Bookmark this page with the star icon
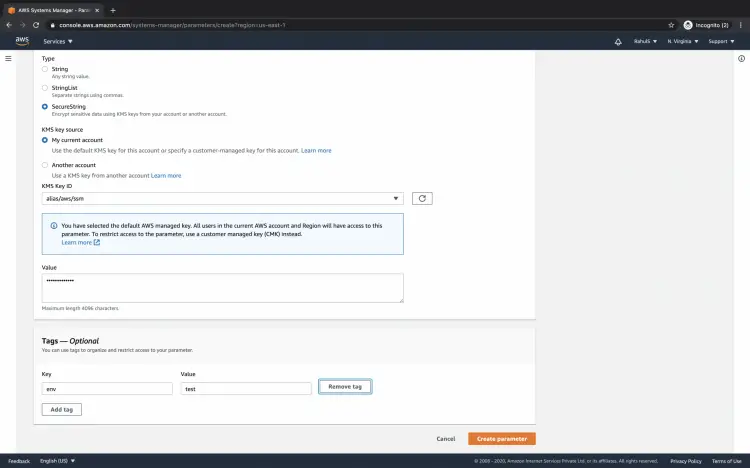The height and width of the screenshot is (468, 750). [671, 25]
